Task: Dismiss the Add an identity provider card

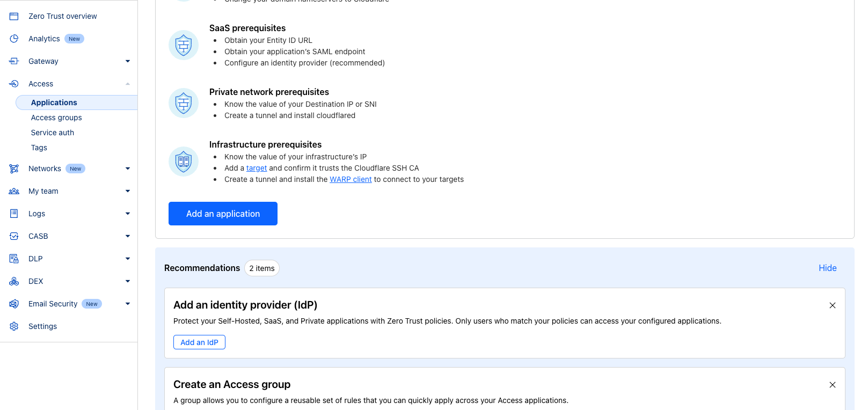Action: 833,305
